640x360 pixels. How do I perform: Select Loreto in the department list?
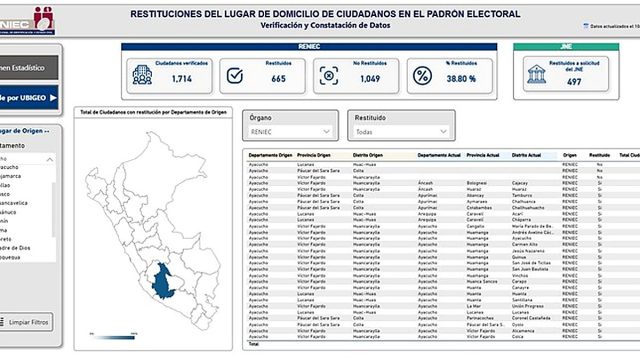(x=6, y=239)
